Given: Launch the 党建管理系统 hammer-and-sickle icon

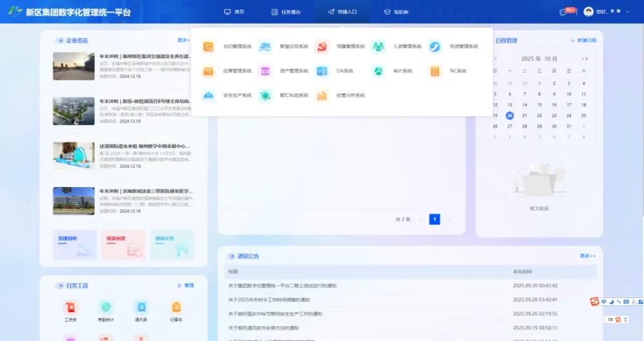Looking at the screenshot, I should [322, 47].
